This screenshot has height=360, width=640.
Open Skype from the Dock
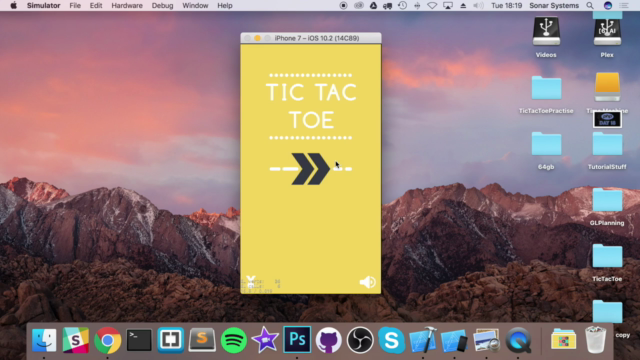coord(391,340)
